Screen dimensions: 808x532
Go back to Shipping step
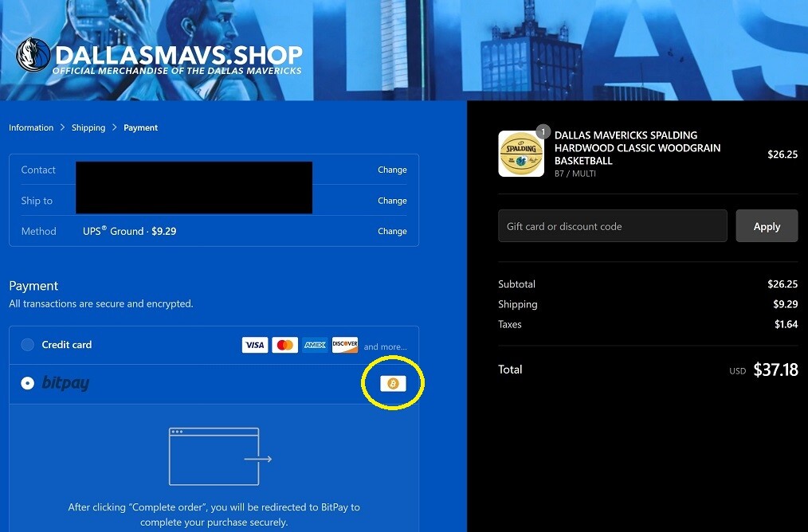click(88, 127)
